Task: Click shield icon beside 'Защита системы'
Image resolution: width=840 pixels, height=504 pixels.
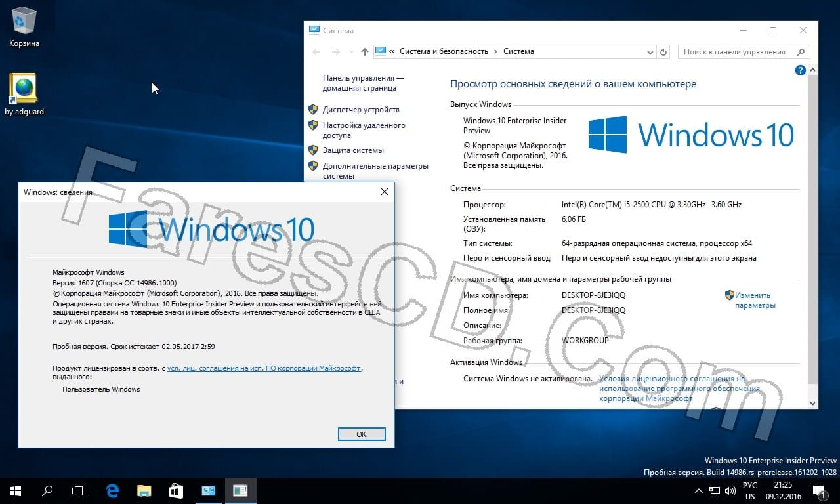Action: tap(313, 150)
